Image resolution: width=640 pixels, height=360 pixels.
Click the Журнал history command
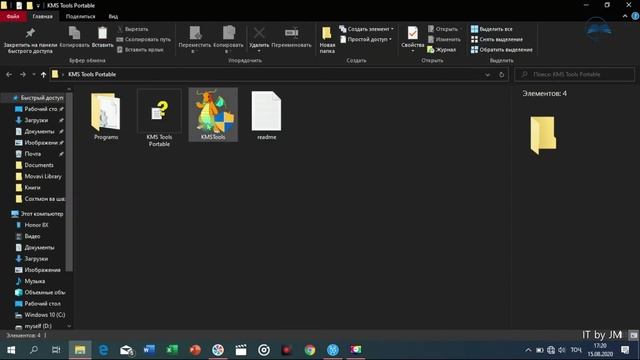point(442,50)
